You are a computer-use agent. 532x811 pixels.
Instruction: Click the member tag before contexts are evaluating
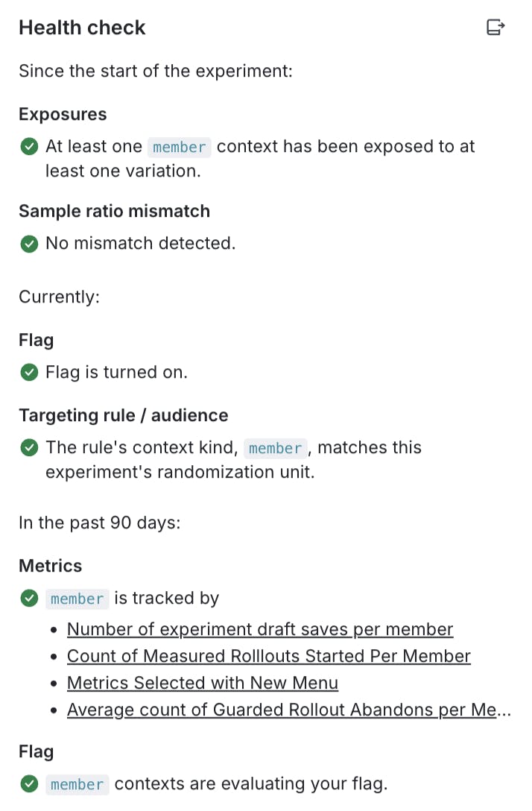(x=77, y=785)
